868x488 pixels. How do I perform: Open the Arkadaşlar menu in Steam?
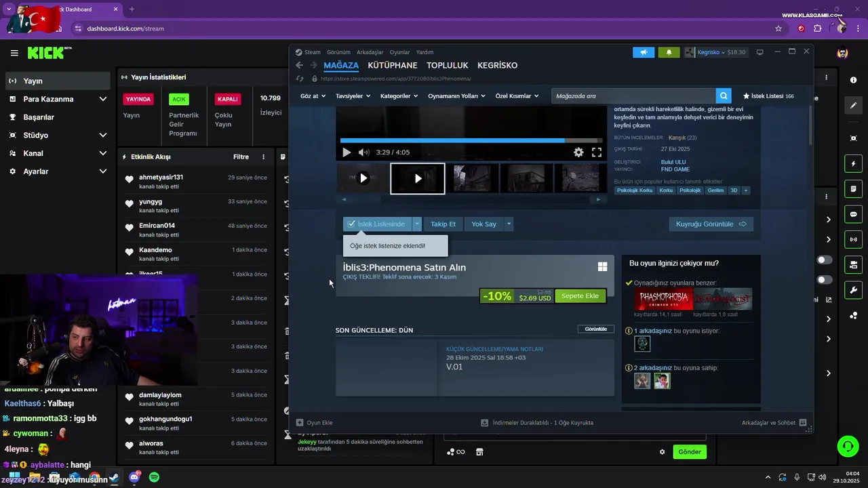click(x=370, y=52)
